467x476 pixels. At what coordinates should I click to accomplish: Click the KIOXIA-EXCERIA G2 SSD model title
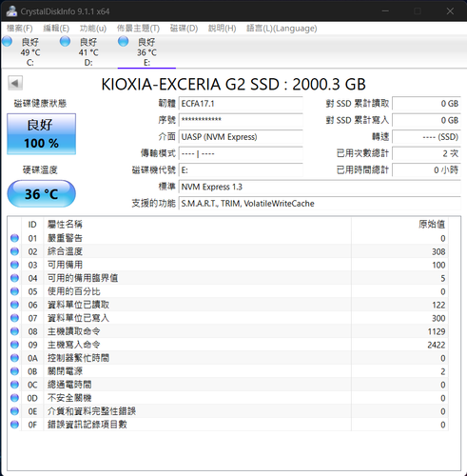click(233, 84)
